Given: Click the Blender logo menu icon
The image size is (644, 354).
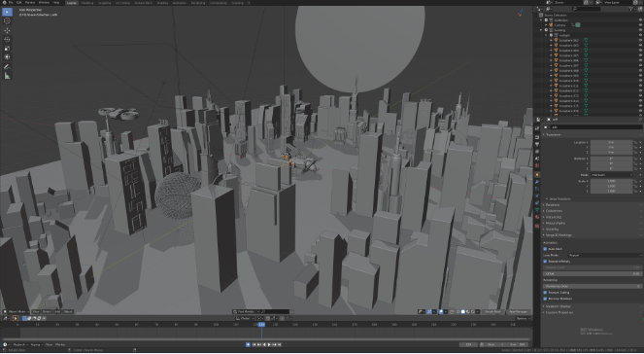Looking at the screenshot, I should click(4, 3).
